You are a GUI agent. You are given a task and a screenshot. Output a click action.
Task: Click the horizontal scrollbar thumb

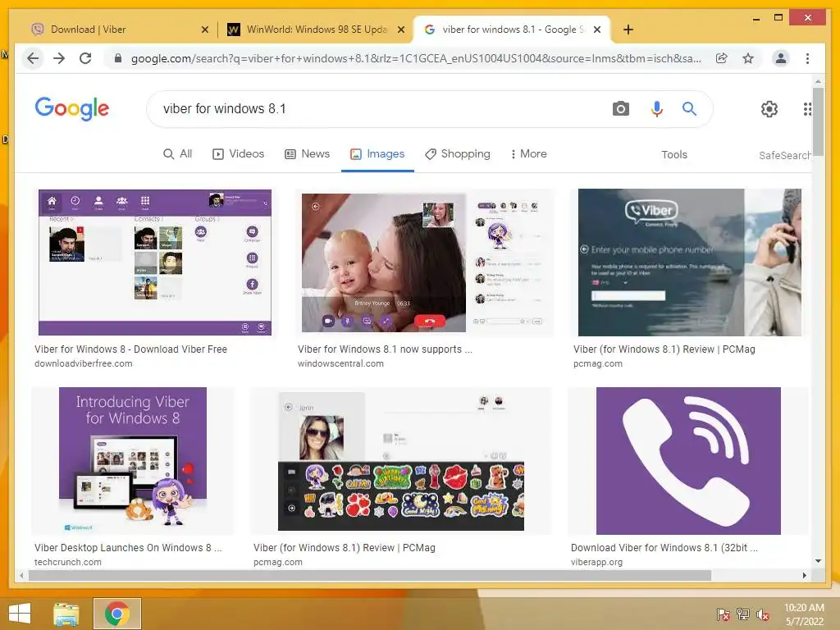(370, 575)
